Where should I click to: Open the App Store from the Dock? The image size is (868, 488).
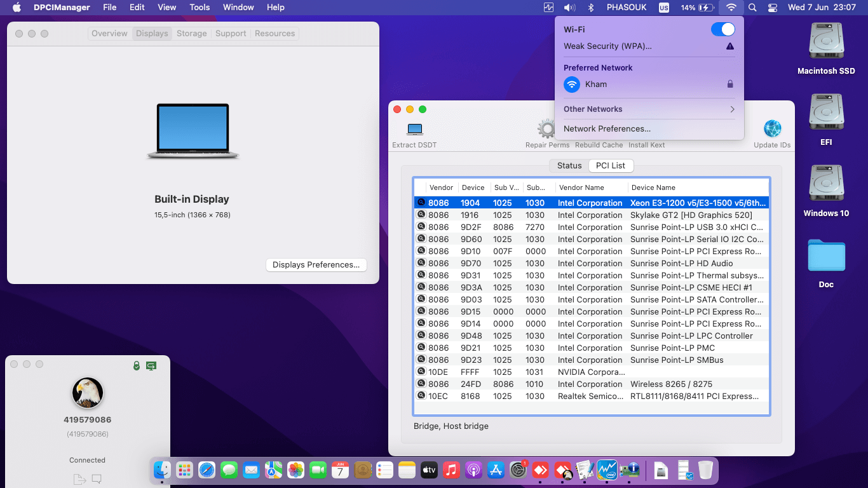tap(495, 470)
